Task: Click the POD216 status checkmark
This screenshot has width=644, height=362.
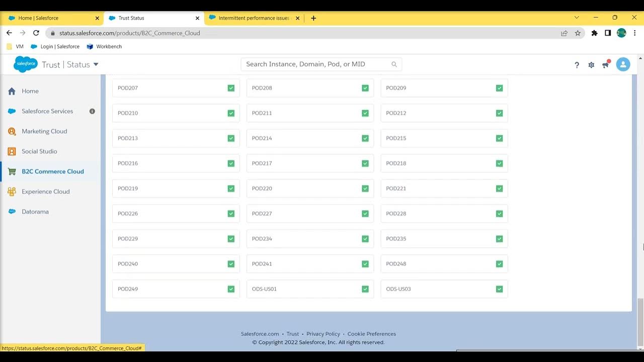Action: coord(231,163)
